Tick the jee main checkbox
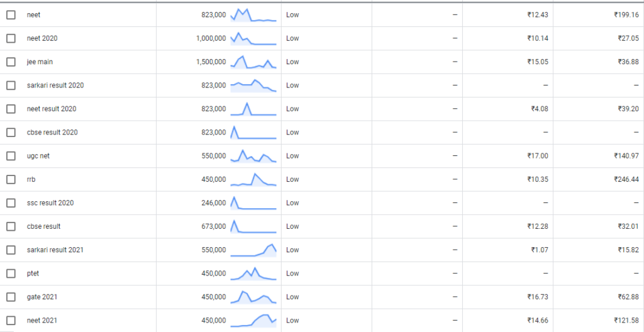Image resolution: width=644 pixels, height=332 pixels. 11,62
